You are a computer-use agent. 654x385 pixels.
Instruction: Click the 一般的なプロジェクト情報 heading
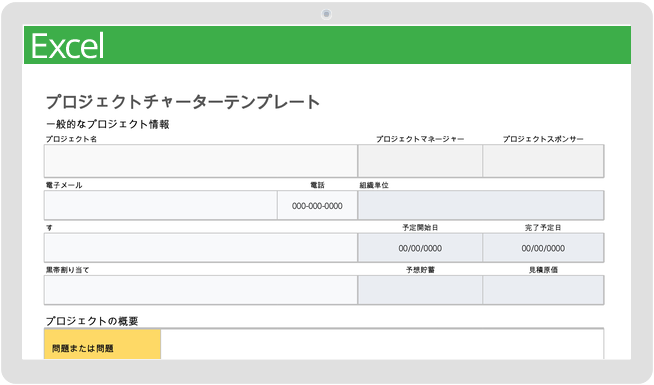tap(107, 124)
